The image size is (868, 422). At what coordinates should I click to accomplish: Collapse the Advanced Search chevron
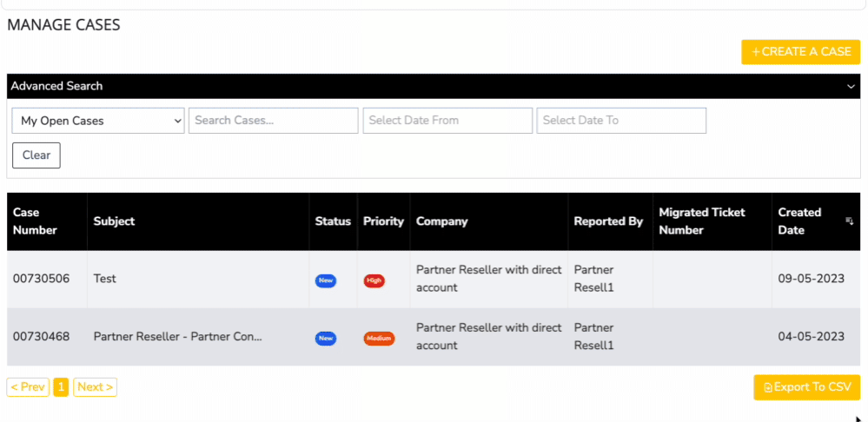pos(851,86)
